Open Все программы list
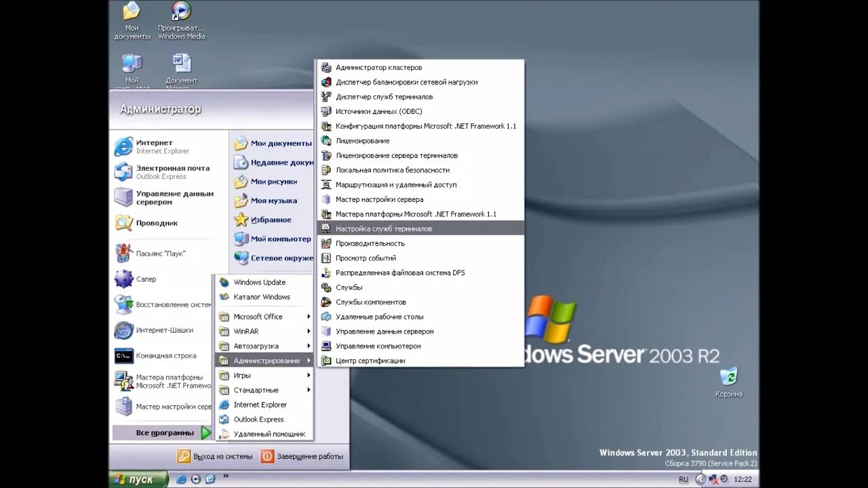868x488 pixels. tap(163, 432)
